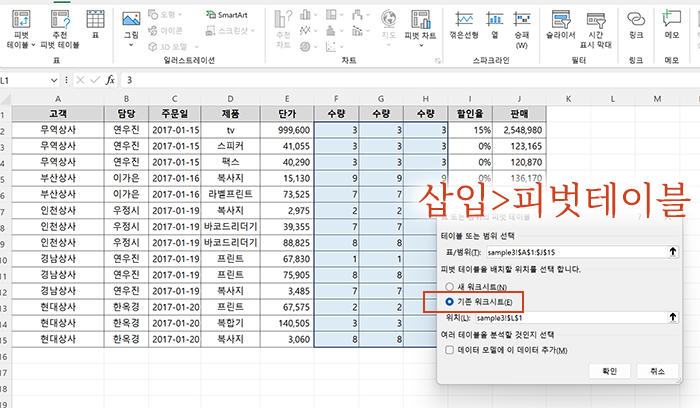700x408 pixels.
Task: Click the 단가 header cell
Action: [x=287, y=114]
